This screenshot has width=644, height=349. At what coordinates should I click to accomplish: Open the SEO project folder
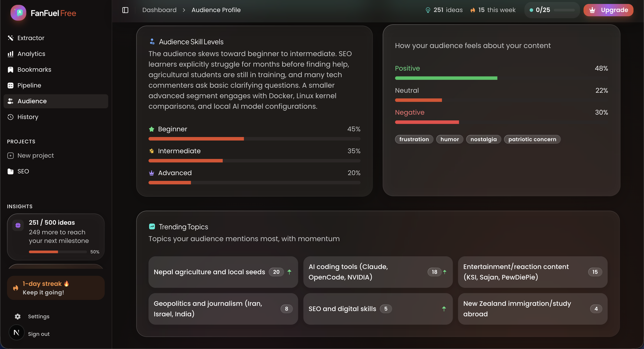23,171
